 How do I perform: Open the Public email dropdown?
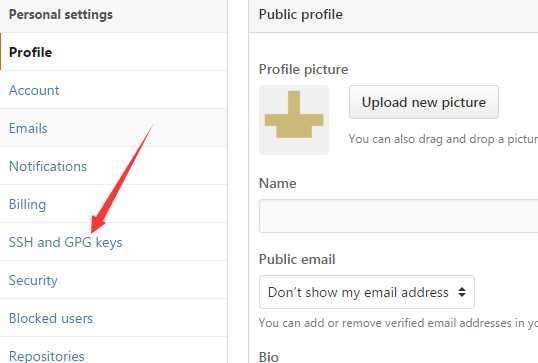click(x=367, y=292)
